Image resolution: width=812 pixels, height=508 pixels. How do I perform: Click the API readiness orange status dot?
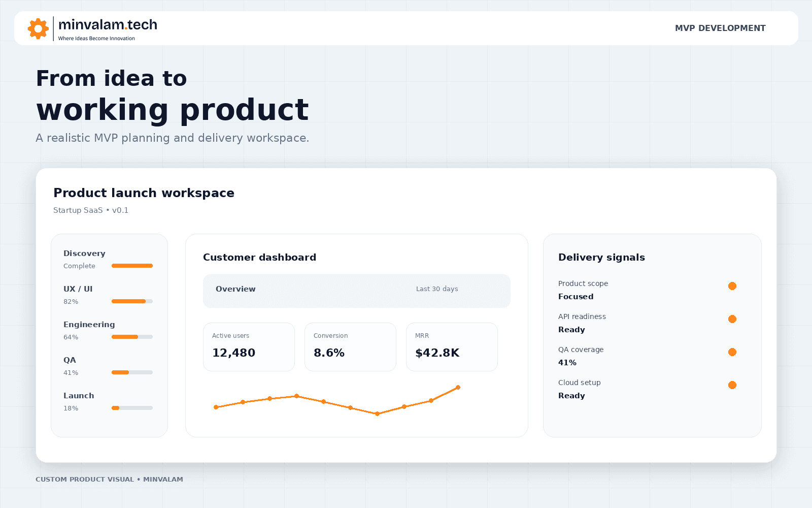coord(732,319)
